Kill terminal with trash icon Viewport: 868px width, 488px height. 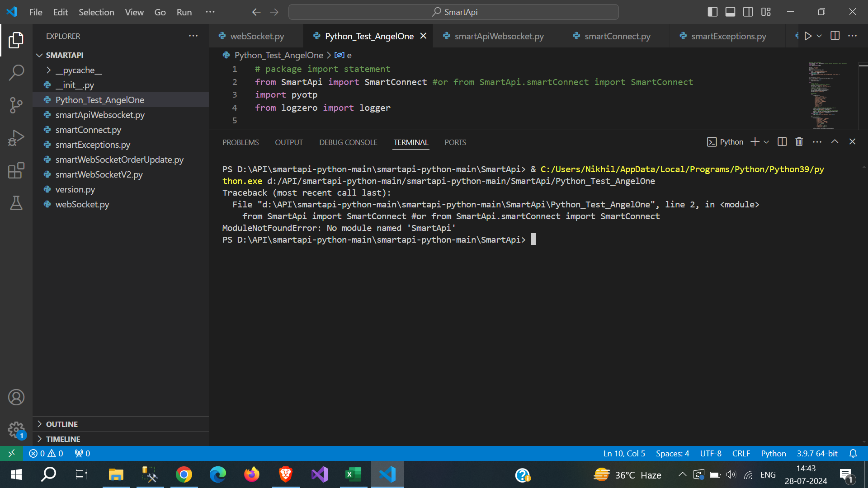click(799, 142)
